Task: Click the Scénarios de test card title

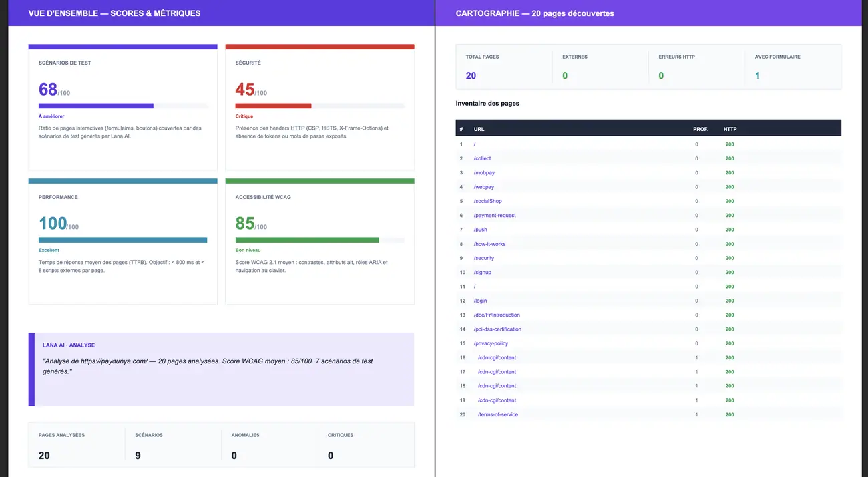Action: [x=65, y=63]
